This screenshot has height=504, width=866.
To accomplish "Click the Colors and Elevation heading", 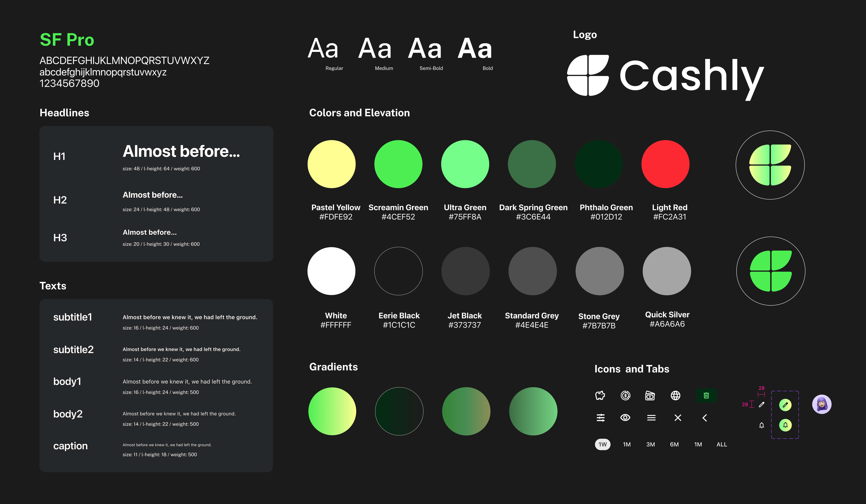I will (x=359, y=113).
